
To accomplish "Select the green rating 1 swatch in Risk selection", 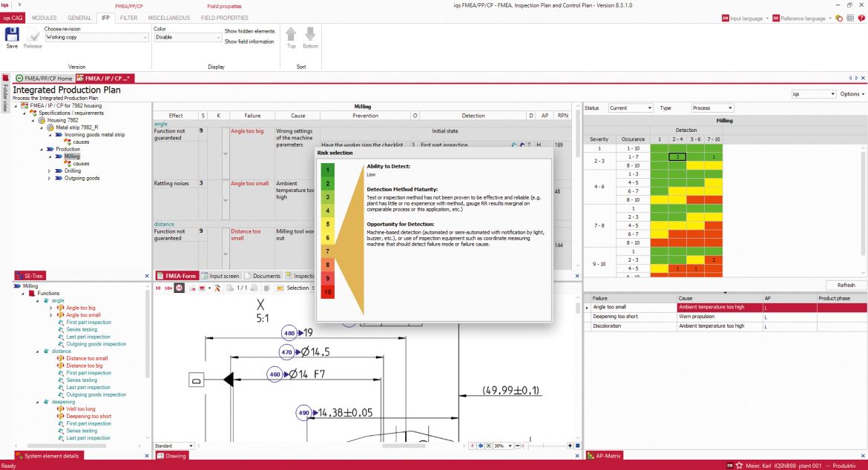I will pyautogui.click(x=327, y=169).
